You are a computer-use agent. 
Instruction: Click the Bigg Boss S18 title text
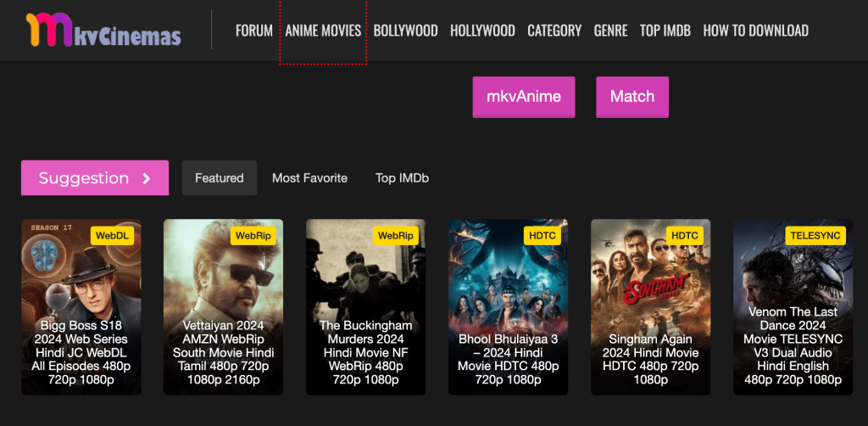81,352
